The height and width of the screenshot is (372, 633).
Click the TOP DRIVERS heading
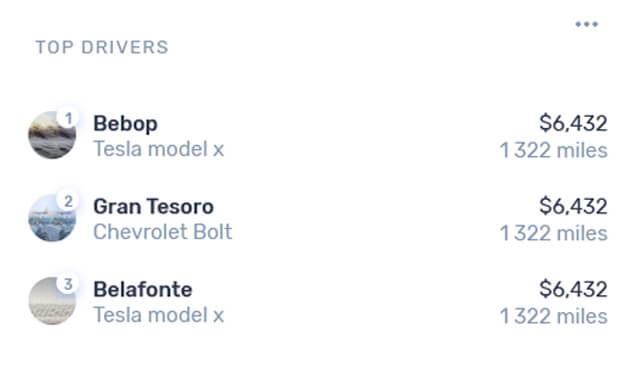[102, 47]
